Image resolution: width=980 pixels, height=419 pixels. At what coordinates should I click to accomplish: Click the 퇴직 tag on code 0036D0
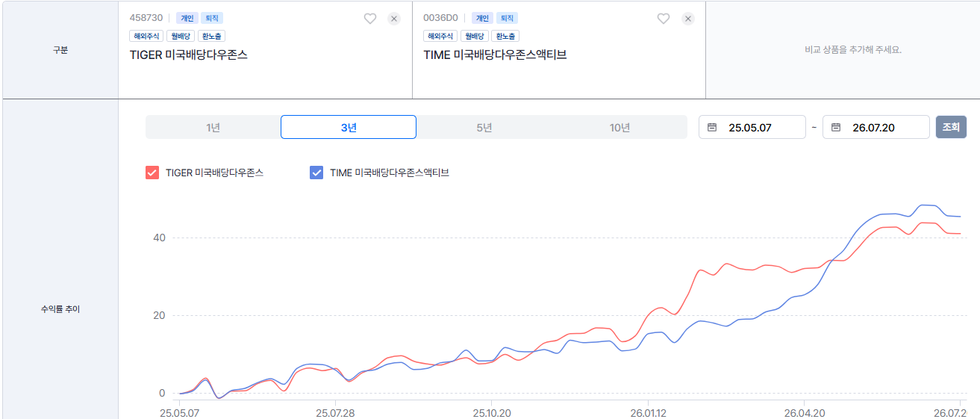508,18
